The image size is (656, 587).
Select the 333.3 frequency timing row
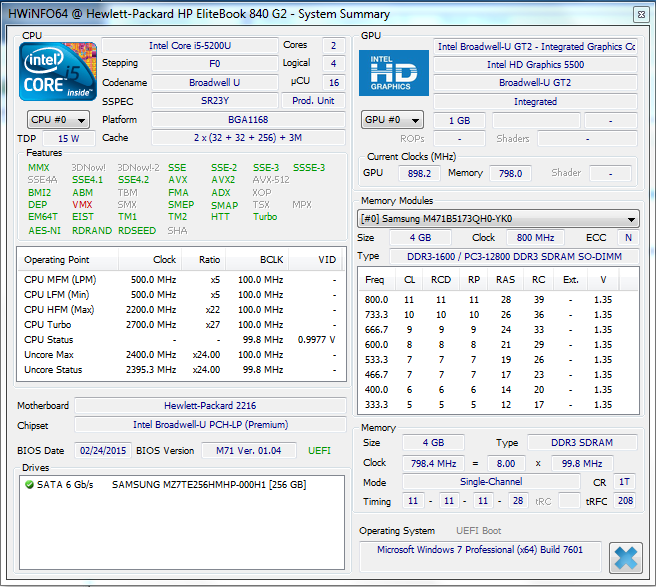(498, 405)
